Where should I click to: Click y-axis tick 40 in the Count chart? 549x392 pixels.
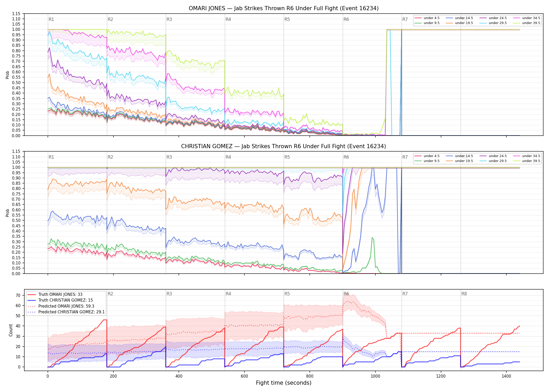click(x=18, y=326)
